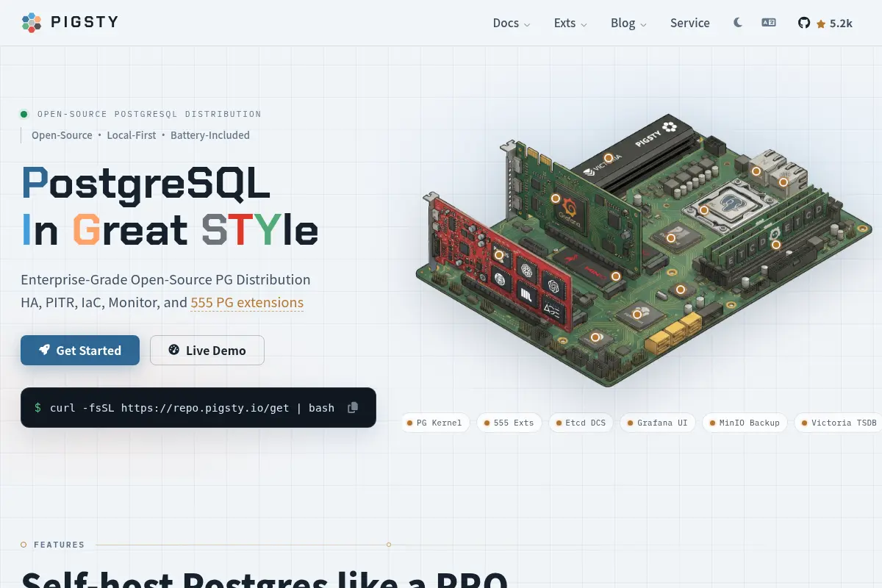
Task: Click the Grafana chip hotspot marker
Action: (556, 198)
